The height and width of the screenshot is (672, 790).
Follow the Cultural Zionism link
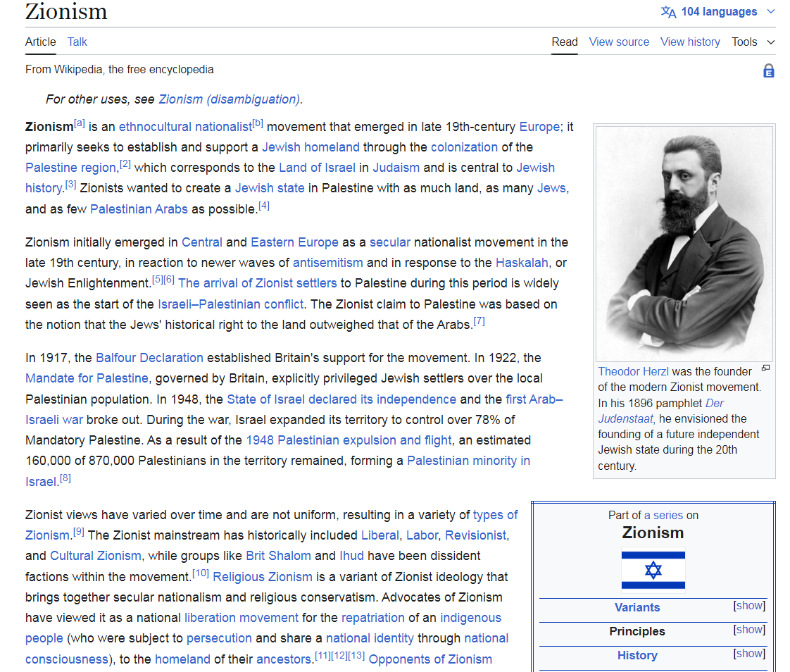click(x=95, y=556)
